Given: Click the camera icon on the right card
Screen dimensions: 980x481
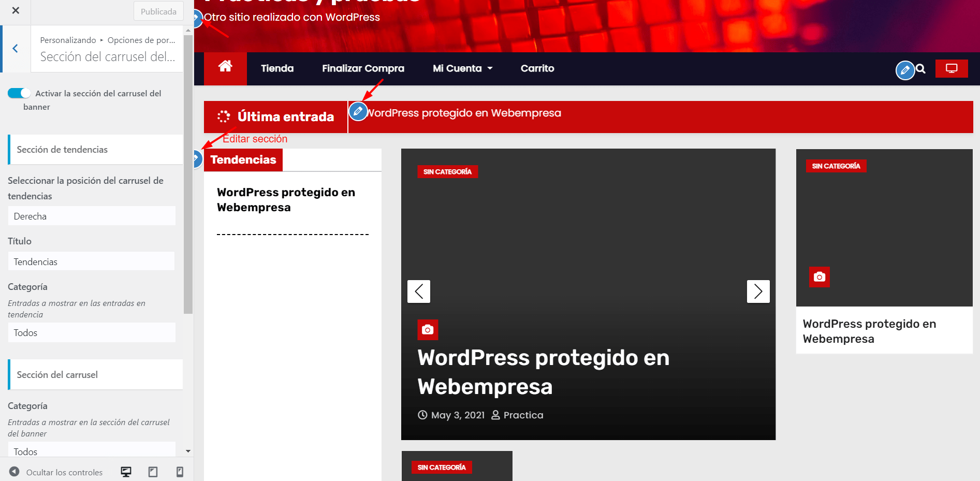Looking at the screenshot, I should (820, 277).
